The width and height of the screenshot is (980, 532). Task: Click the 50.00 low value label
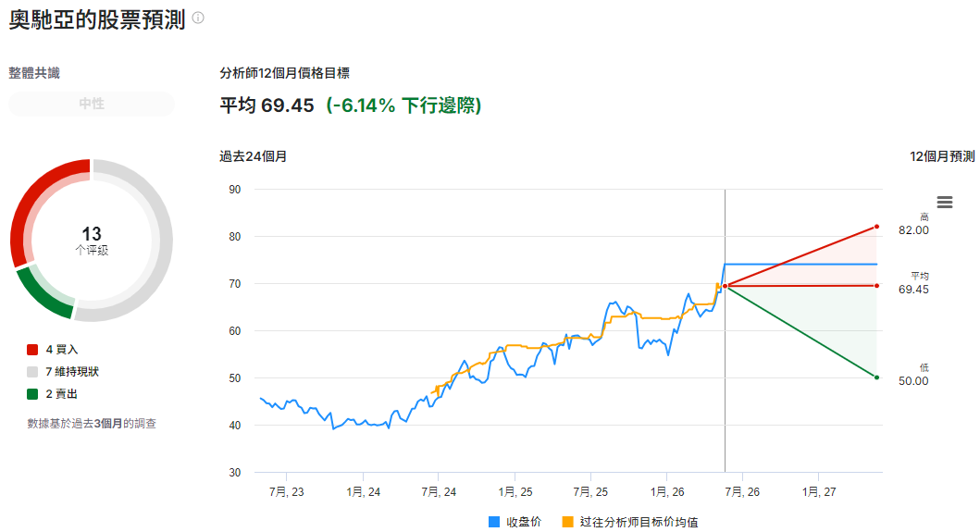[913, 380]
